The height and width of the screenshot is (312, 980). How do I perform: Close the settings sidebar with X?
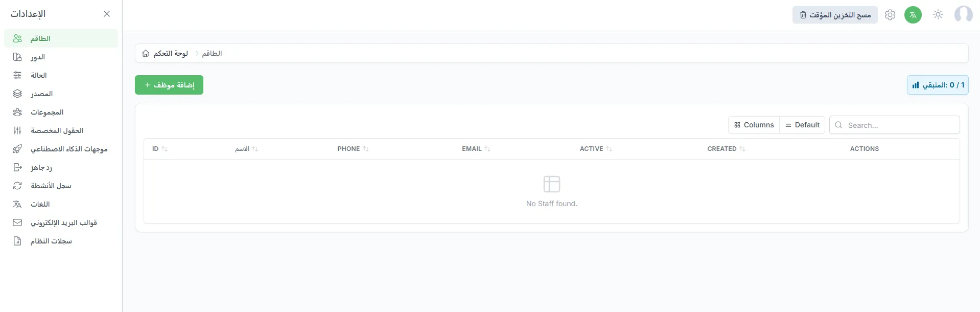point(107,14)
